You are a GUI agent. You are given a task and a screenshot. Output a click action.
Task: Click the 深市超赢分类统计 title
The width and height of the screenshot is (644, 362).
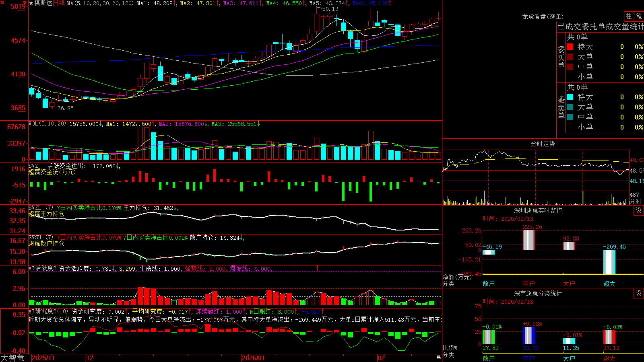[538, 293]
